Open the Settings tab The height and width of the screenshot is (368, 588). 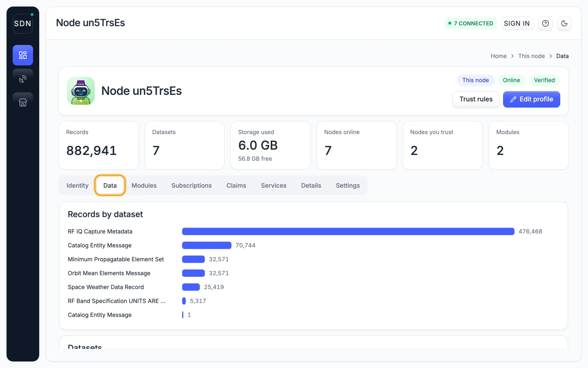(x=348, y=185)
